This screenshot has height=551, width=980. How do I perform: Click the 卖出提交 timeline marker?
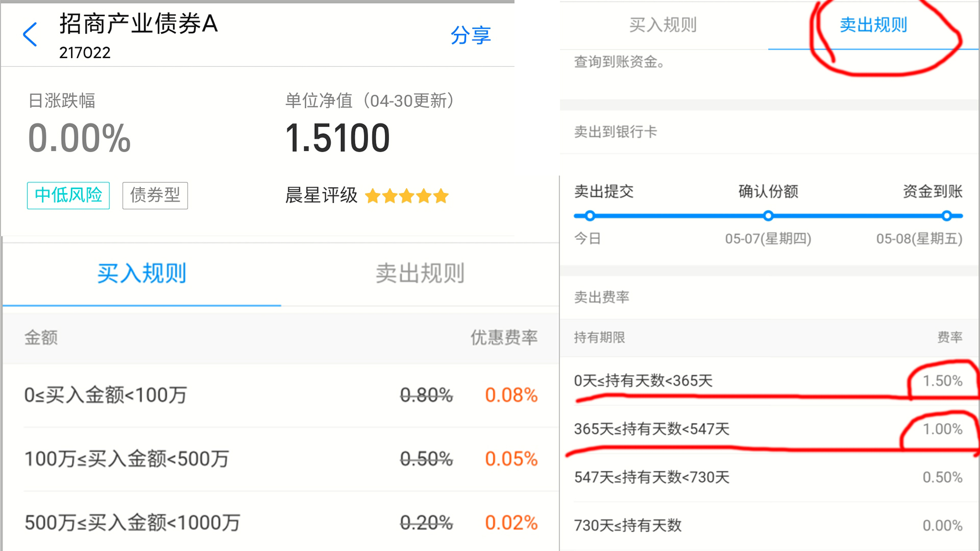click(590, 216)
